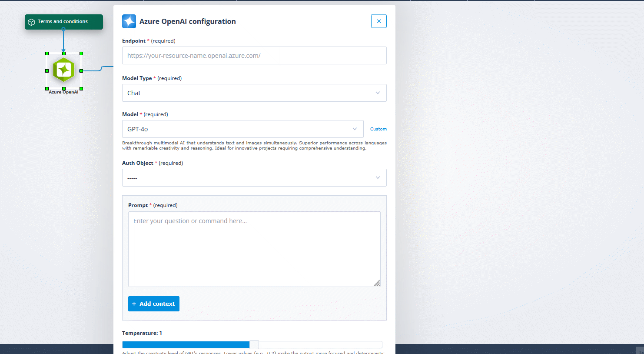Click inside the Prompt text area
Image resolution: width=644 pixels, height=354 pixels.
[x=254, y=249]
